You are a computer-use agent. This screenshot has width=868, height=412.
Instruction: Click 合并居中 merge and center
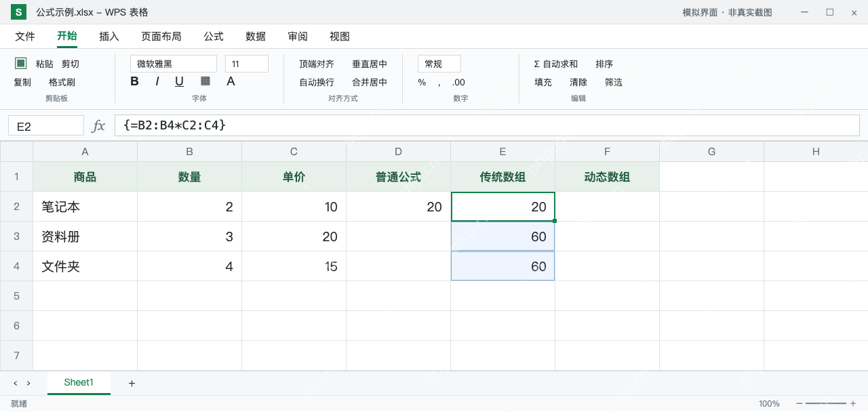click(370, 82)
